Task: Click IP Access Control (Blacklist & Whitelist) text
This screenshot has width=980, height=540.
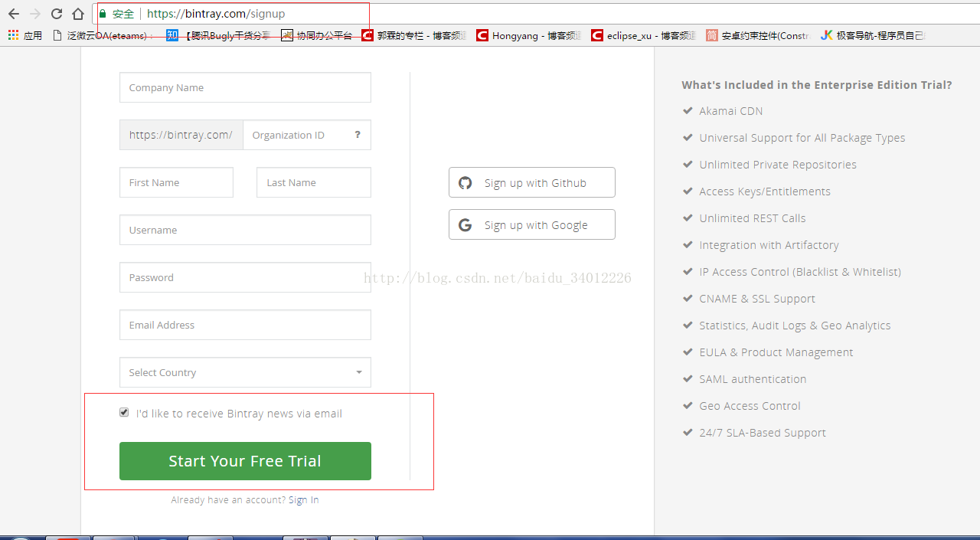Action: point(799,272)
